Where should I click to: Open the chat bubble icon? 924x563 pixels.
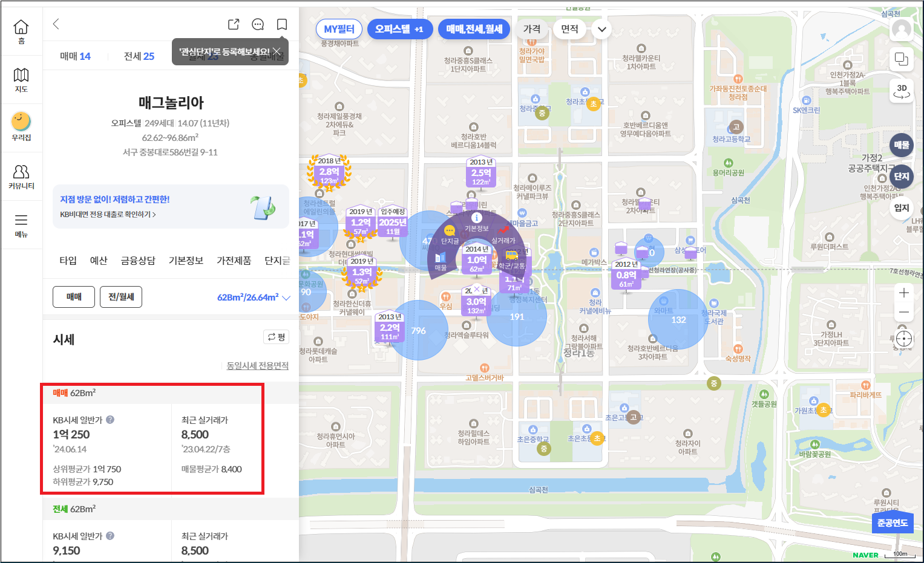click(258, 24)
